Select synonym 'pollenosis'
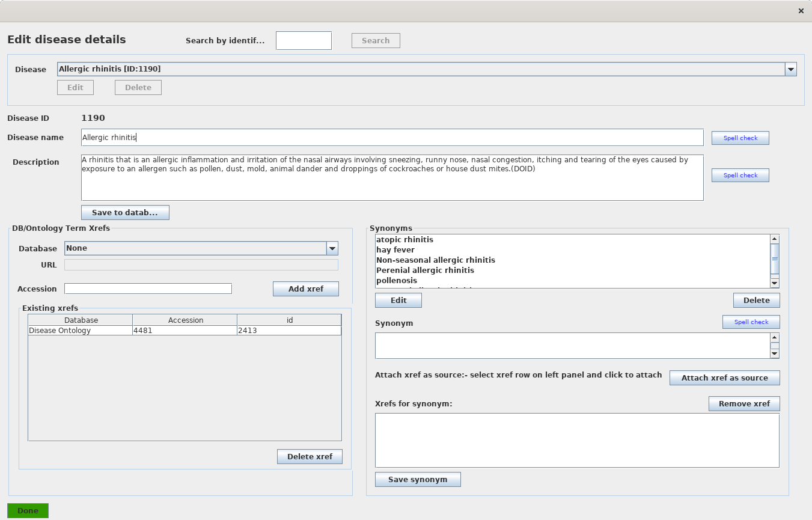The image size is (812, 520). [572, 281]
